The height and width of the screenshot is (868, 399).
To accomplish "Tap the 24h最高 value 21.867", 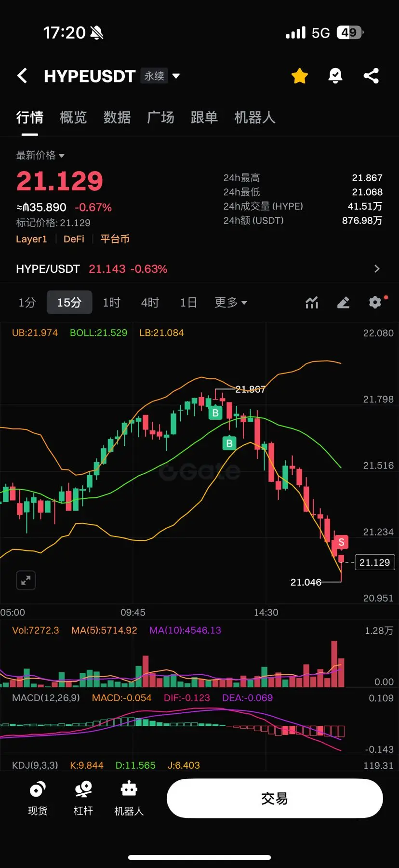I will click(x=367, y=178).
